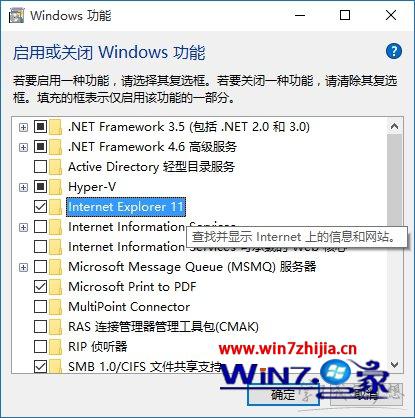
Task: Click the 确定 button
Action: coord(283,395)
